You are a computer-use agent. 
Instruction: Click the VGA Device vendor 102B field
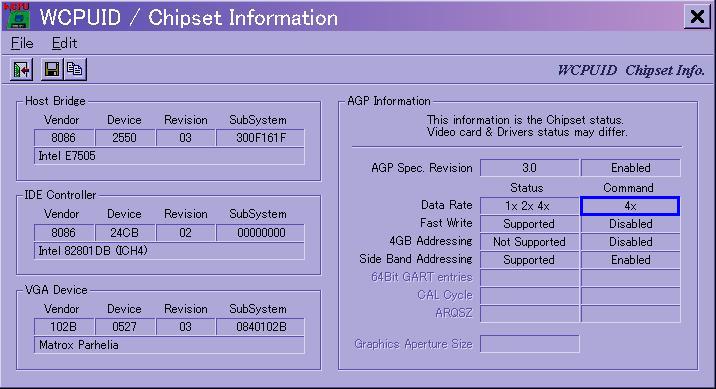(x=64, y=327)
